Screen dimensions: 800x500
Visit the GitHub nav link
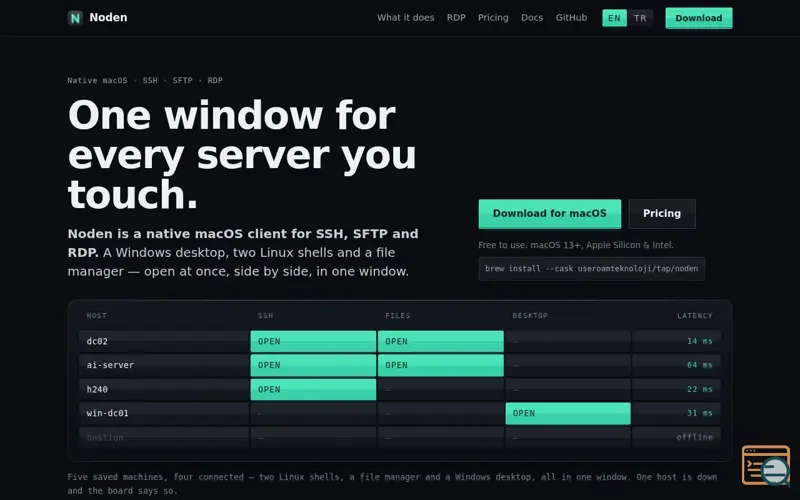[x=571, y=18]
